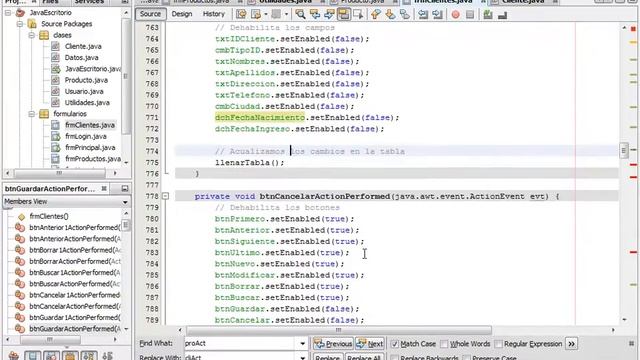Collapse the formularios package node

31,114
